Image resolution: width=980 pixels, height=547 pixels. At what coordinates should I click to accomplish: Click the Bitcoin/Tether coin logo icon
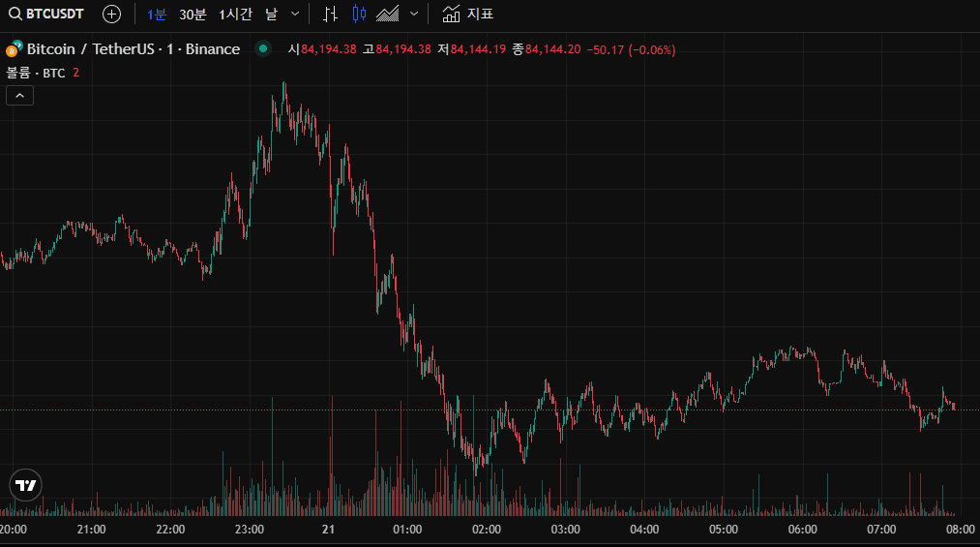[14, 49]
